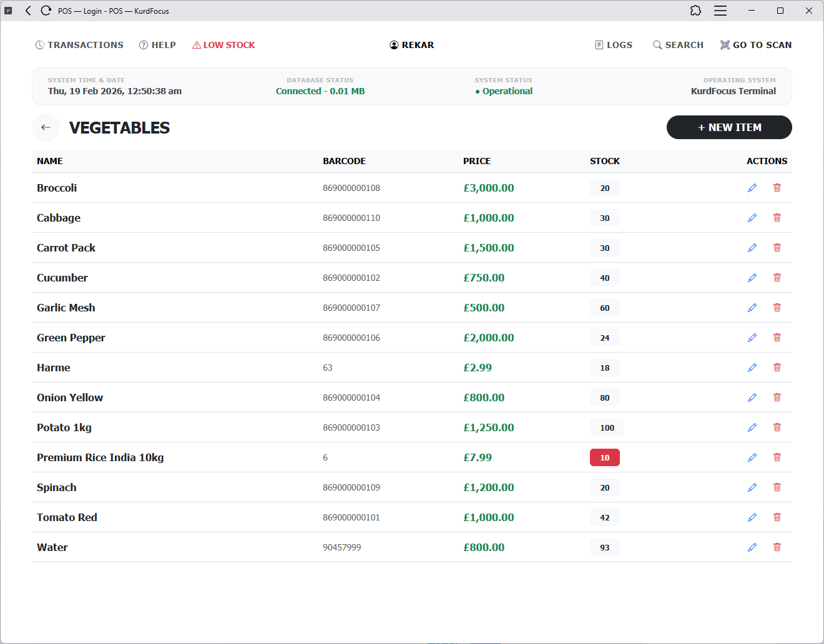Edit the Water item with pencil icon
The width and height of the screenshot is (824, 644).
pyautogui.click(x=752, y=547)
